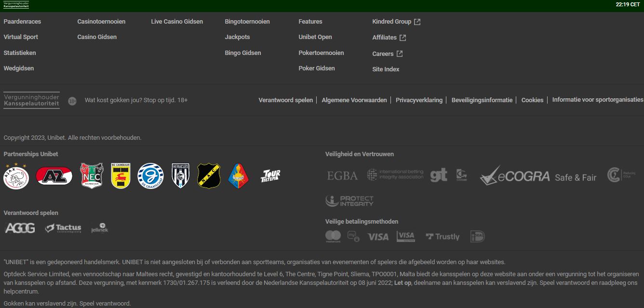This screenshot has width=644, height=308.
Task: Select the iDEAL payment icon
Action: tap(477, 237)
